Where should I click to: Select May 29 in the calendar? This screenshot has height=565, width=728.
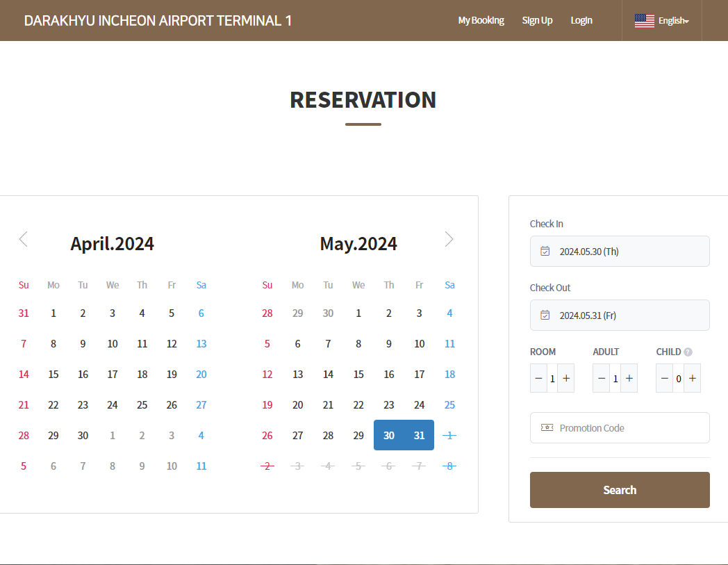358,435
